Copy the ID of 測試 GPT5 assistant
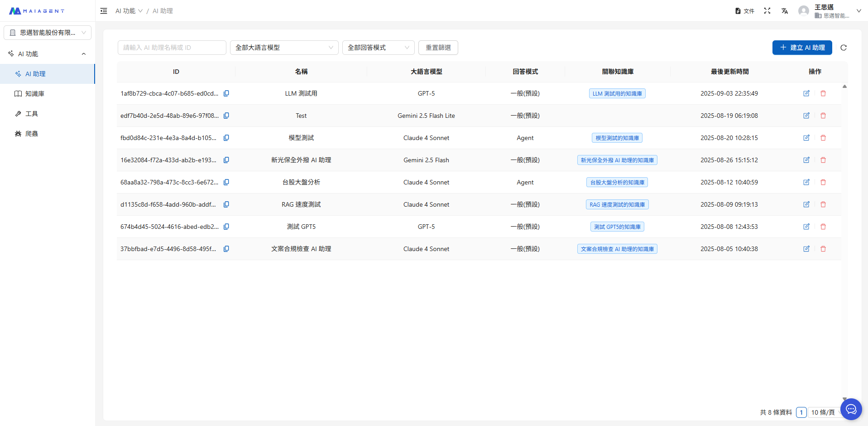 226,227
